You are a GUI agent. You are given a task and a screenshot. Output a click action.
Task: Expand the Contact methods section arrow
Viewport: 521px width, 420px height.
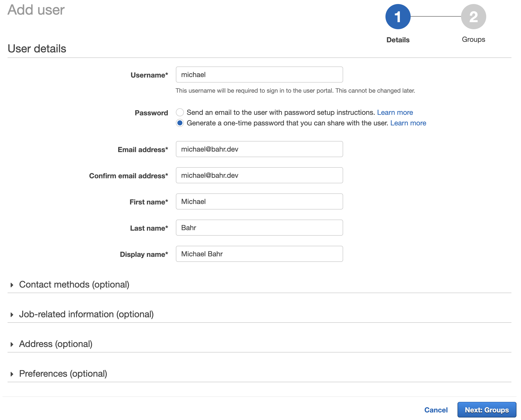(x=12, y=285)
